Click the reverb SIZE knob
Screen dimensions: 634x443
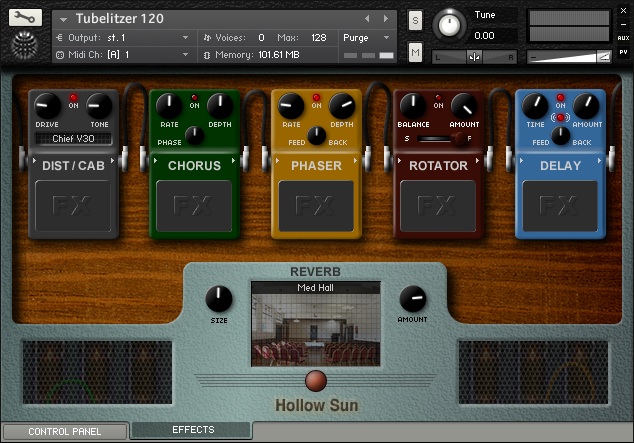coord(218,298)
